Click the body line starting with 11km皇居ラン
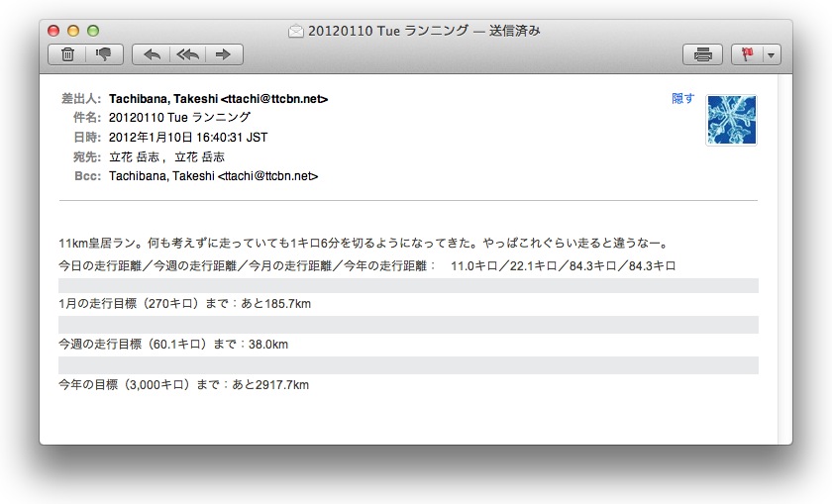 pos(364,244)
